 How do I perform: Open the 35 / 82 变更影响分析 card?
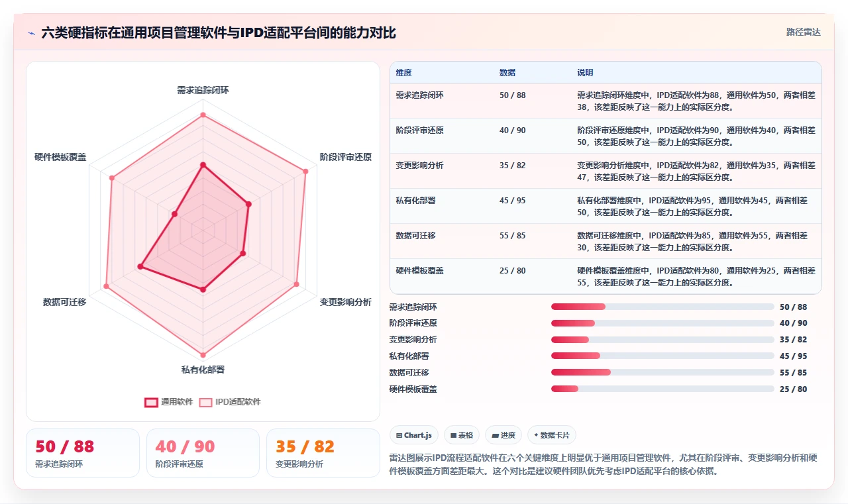[x=323, y=453]
